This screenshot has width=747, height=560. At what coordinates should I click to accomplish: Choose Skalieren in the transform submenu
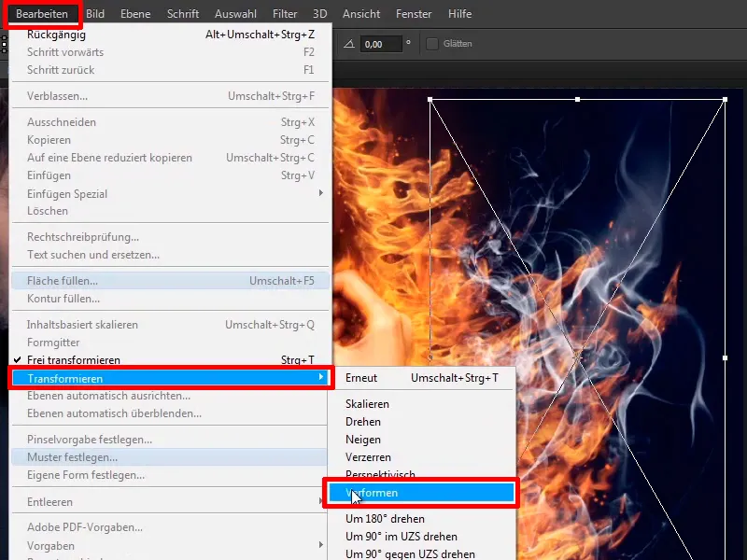(x=421, y=404)
